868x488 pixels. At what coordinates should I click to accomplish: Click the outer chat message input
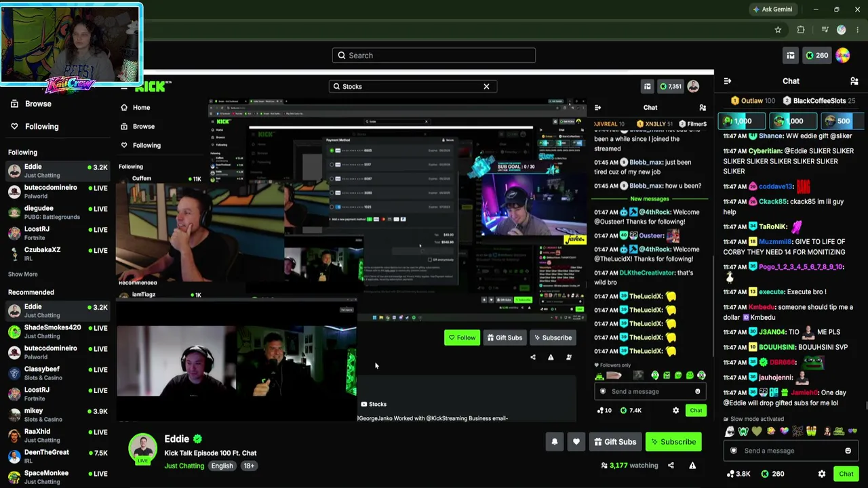point(791,451)
